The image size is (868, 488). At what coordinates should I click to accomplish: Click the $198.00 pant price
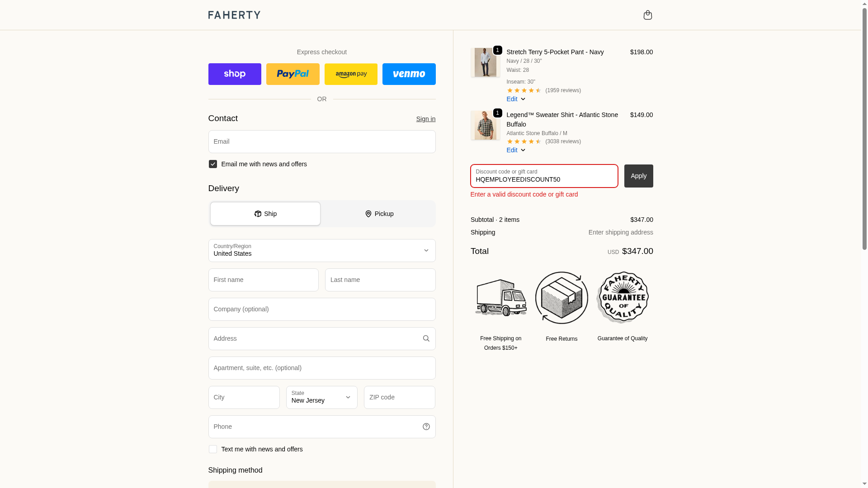point(642,52)
